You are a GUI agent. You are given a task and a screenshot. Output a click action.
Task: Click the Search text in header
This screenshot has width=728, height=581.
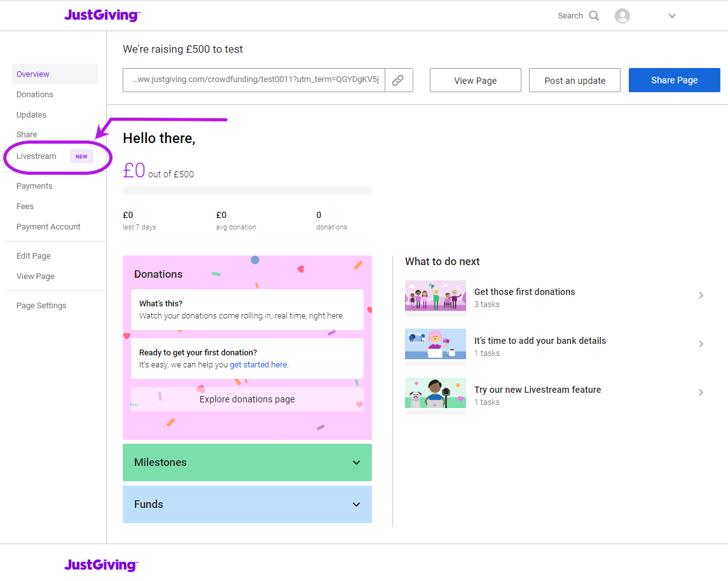570,16
